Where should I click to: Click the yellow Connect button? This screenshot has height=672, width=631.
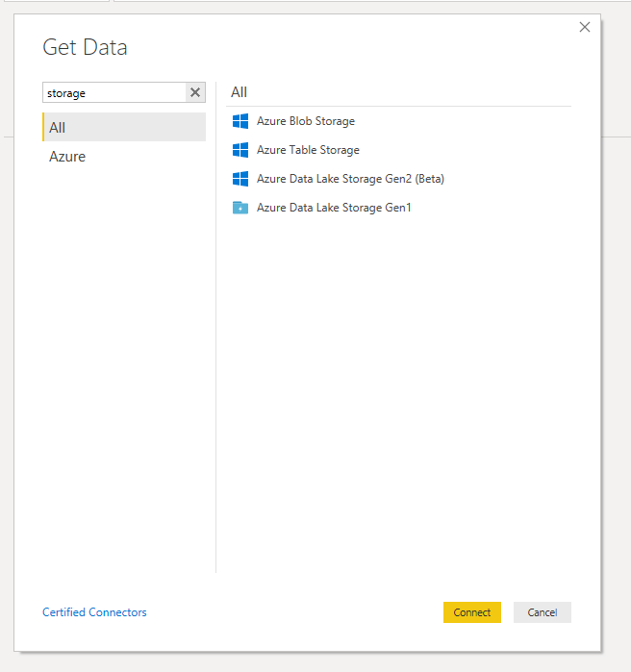pyautogui.click(x=472, y=612)
